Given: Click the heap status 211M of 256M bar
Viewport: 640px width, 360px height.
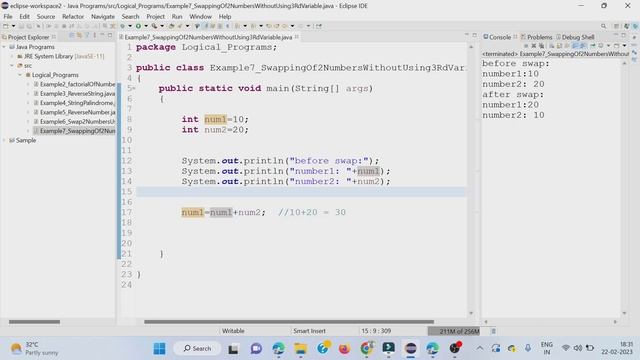Looking at the screenshot, I should pyautogui.click(x=453, y=331).
